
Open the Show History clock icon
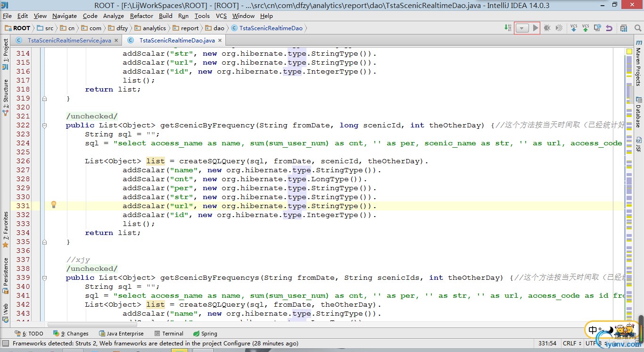click(x=597, y=28)
